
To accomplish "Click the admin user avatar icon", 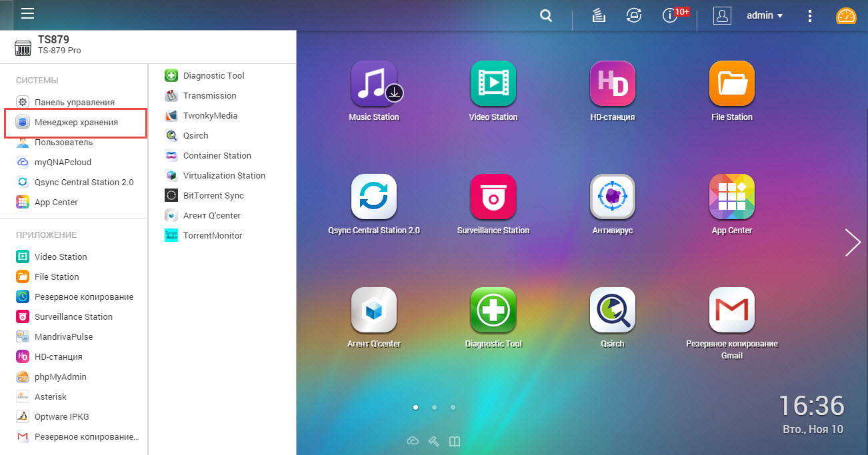I will click(x=722, y=16).
